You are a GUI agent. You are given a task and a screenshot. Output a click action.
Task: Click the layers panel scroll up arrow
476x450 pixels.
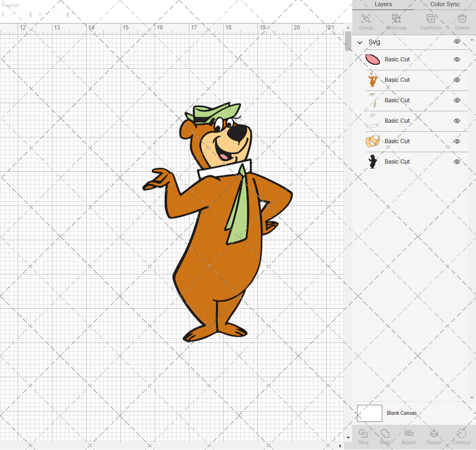point(472,40)
